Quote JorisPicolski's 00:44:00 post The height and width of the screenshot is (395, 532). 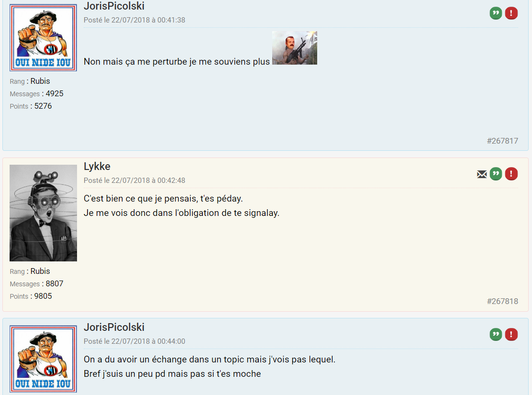tap(496, 335)
